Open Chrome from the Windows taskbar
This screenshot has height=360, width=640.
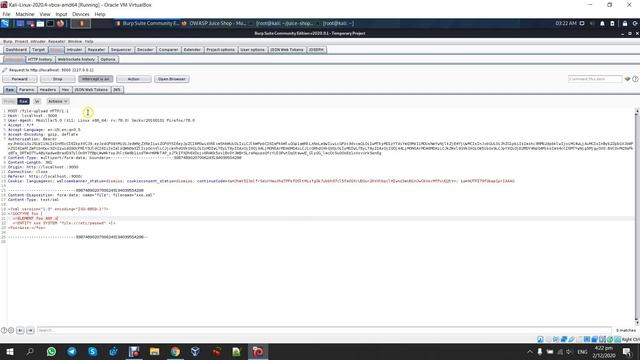(175, 351)
